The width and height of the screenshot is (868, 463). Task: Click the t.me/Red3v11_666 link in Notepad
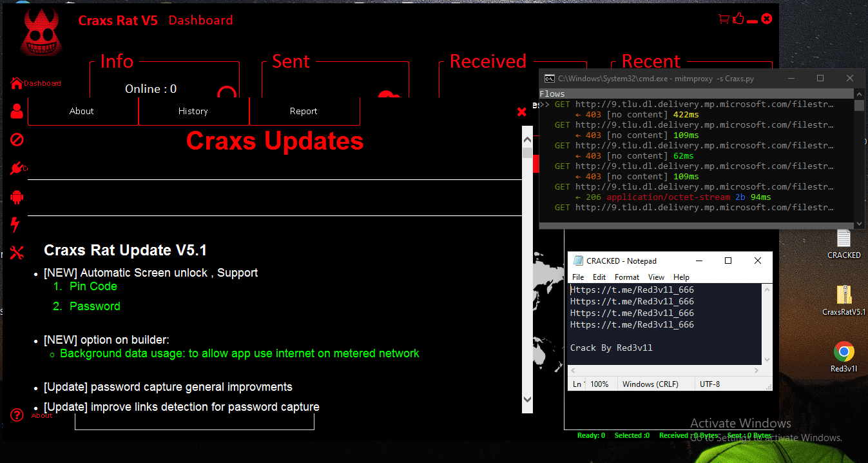click(x=632, y=290)
